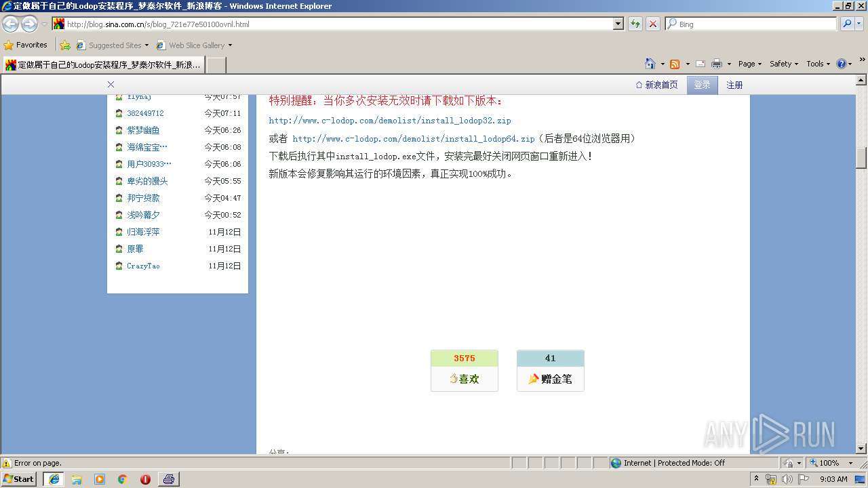The image size is (868, 488).
Task: Close the Sina top bar X
Action: tap(111, 85)
